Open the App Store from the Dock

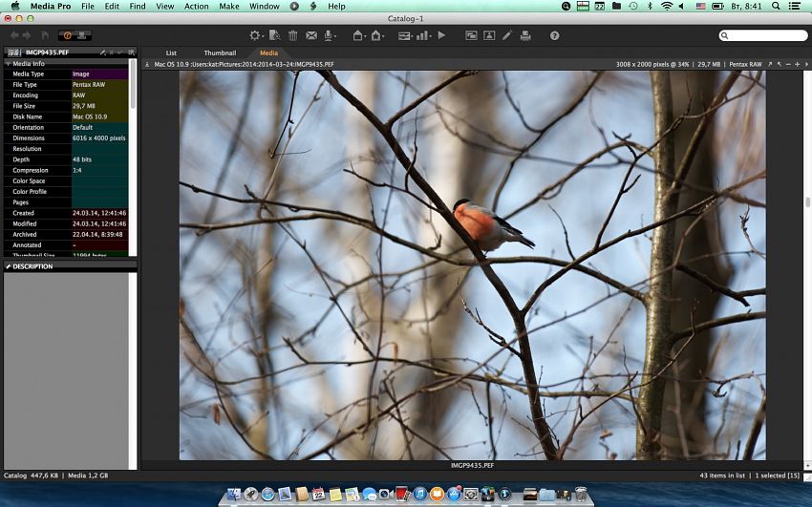click(x=454, y=494)
